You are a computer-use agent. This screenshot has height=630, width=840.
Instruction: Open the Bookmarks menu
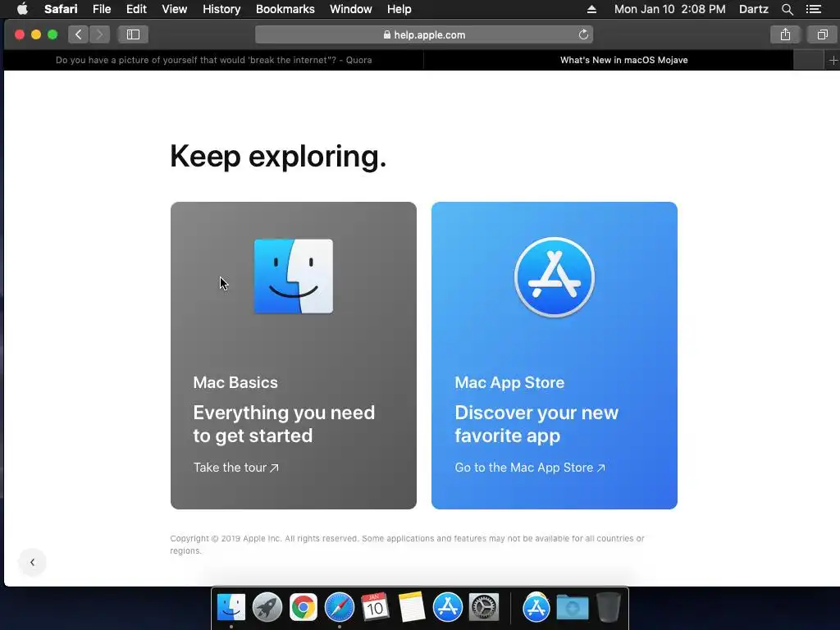tap(285, 9)
